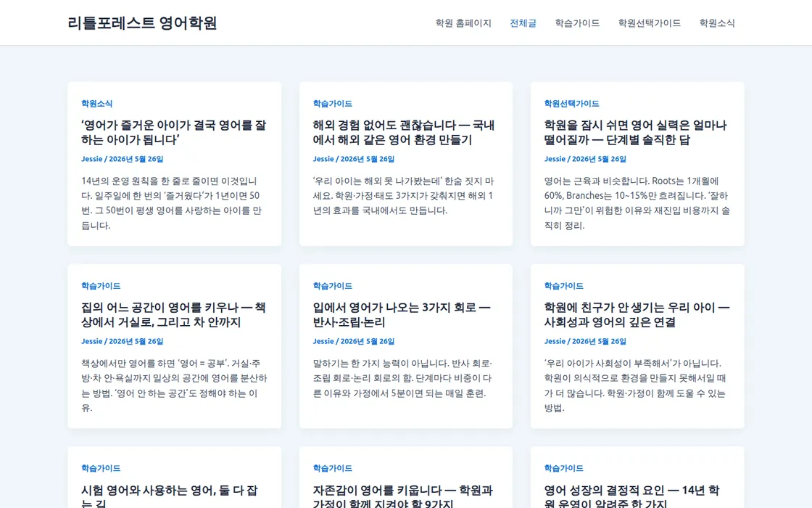812x508 pixels.
Task: Click 학습가이드 category above '영어 성장의 결정적 요인' post
Action: click(x=564, y=469)
